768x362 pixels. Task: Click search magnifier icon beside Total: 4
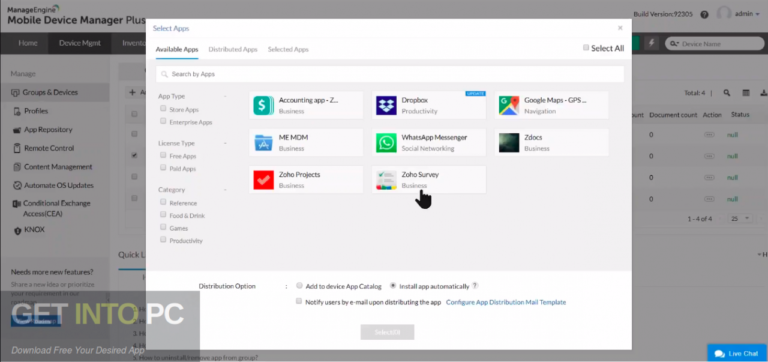click(727, 93)
